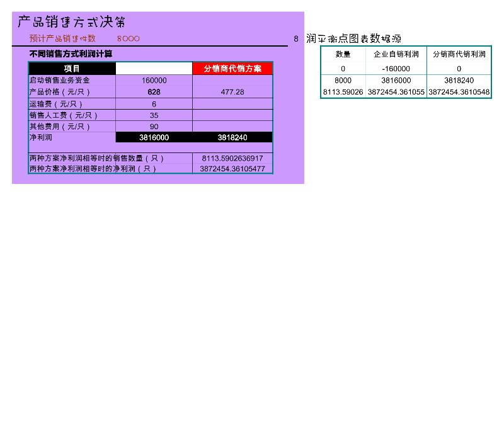Click the label 两种方案净利润相等时的净利润（只）

[x=93, y=169]
